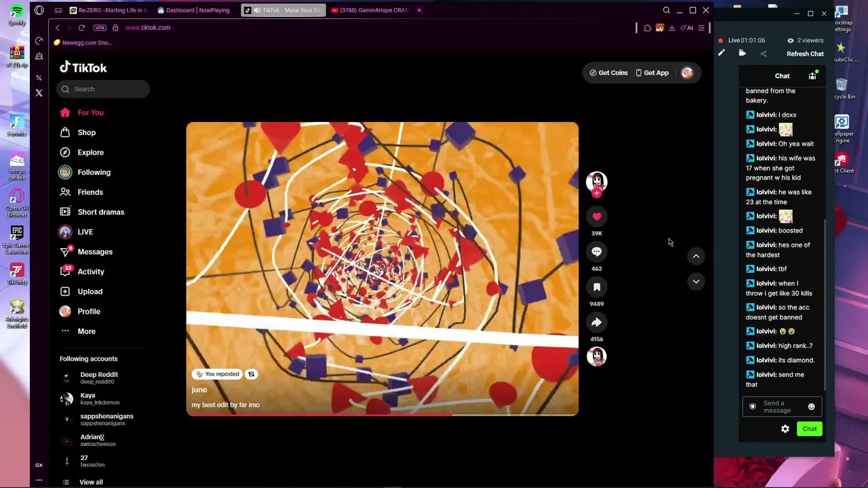Open Spotify desktop shortcut

pos(17,15)
